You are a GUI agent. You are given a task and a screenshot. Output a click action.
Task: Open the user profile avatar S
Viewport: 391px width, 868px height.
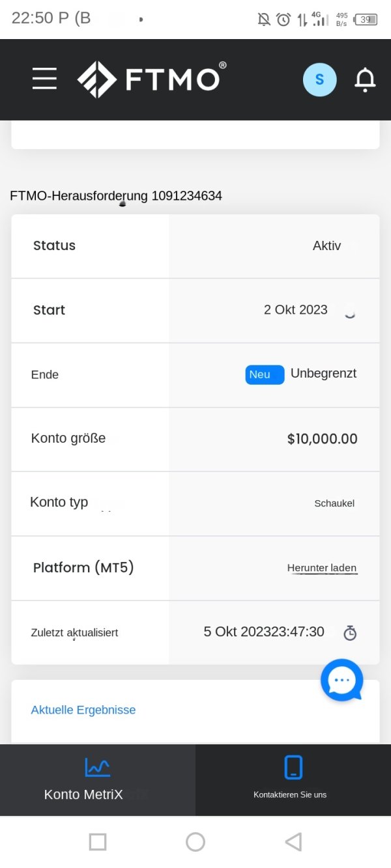click(319, 79)
